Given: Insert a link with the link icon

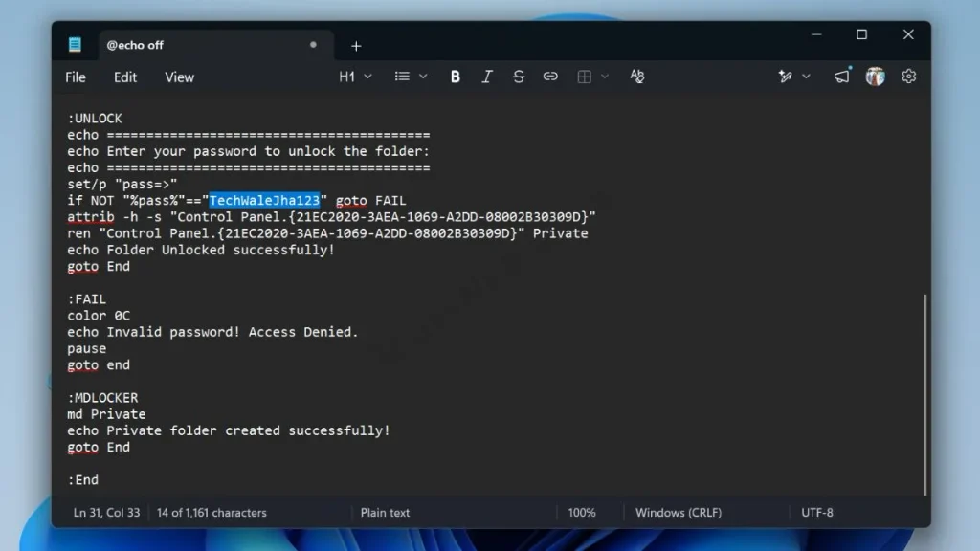Looking at the screenshot, I should click(x=550, y=77).
